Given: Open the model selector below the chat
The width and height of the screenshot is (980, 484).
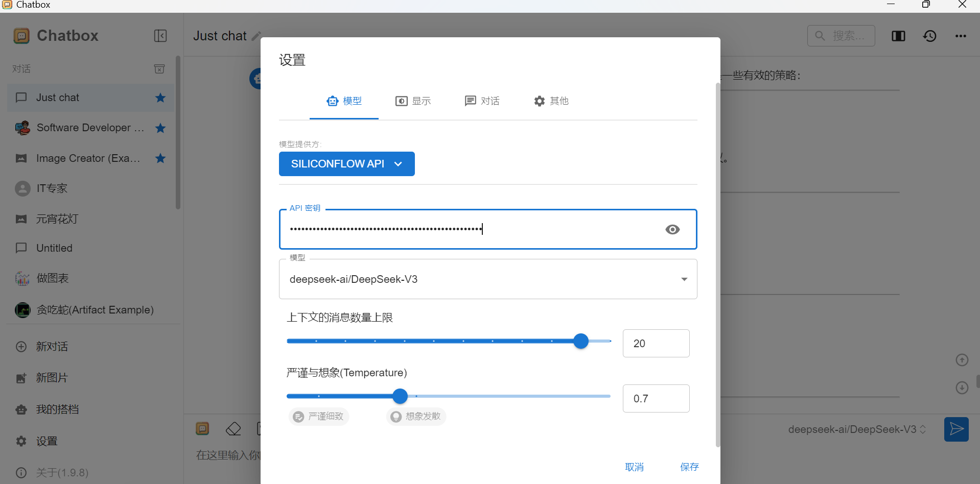Looking at the screenshot, I should point(857,430).
